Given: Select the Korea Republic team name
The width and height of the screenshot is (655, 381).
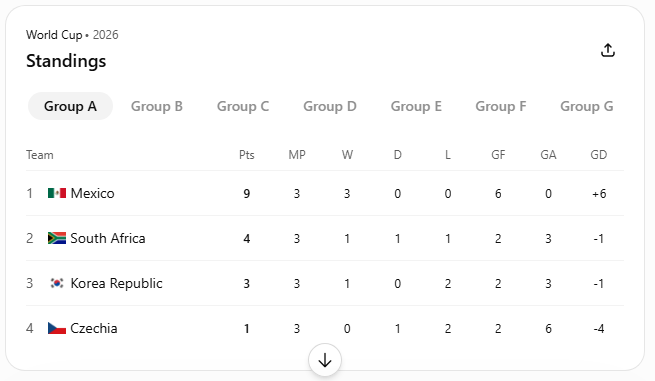Looking at the screenshot, I should point(116,283).
